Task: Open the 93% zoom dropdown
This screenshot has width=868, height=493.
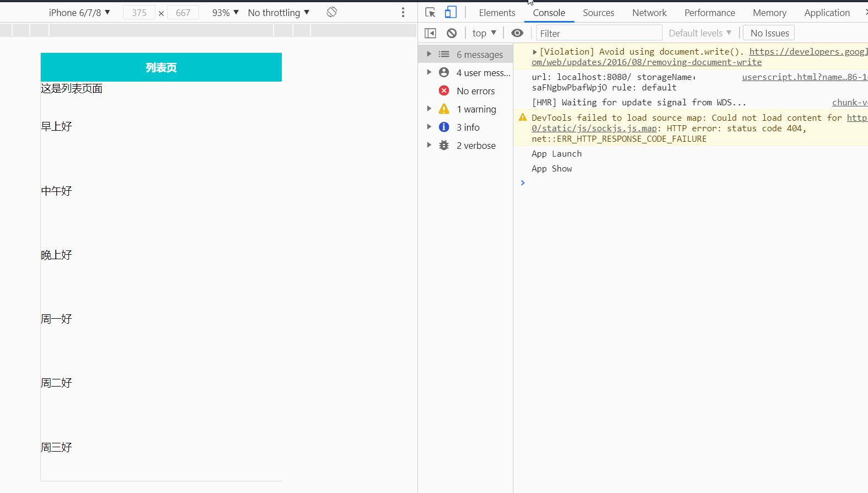Action: [225, 12]
